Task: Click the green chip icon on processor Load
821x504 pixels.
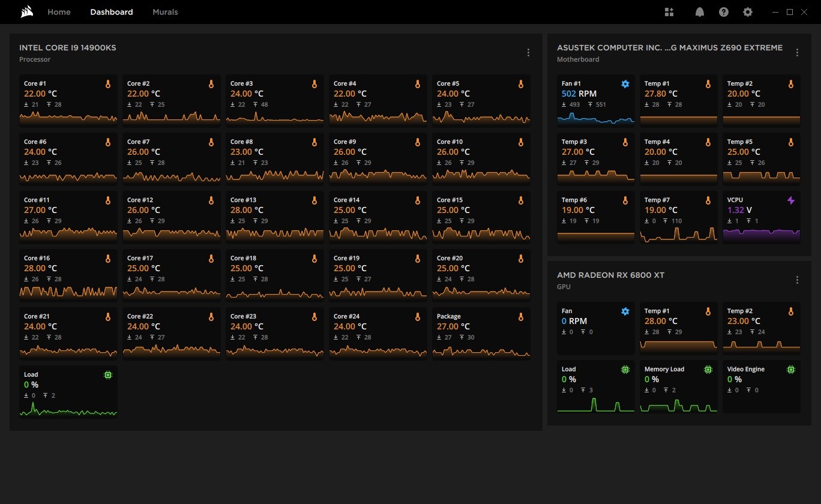Action: click(108, 375)
